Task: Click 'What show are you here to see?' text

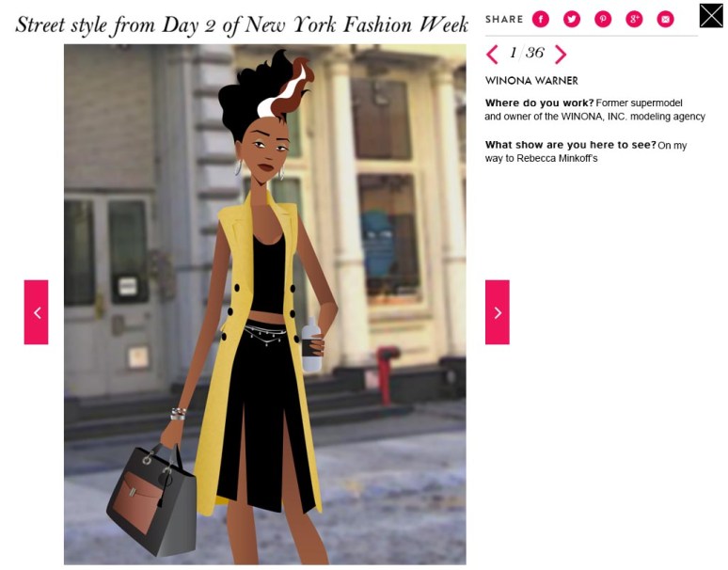Action: coord(571,145)
